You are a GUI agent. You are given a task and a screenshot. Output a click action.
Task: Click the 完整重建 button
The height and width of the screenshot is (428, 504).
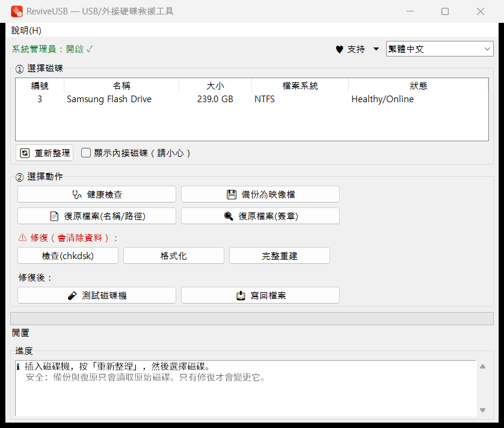[x=279, y=255]
